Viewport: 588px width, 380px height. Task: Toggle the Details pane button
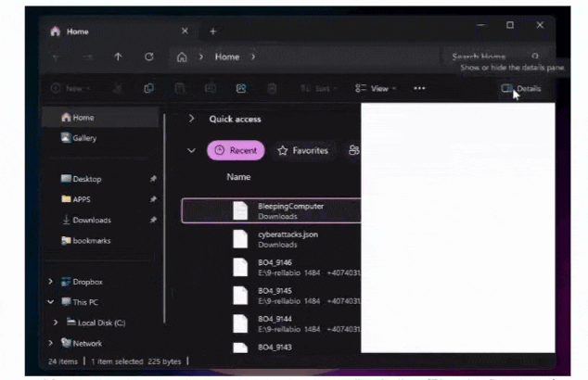coord(521,89)
